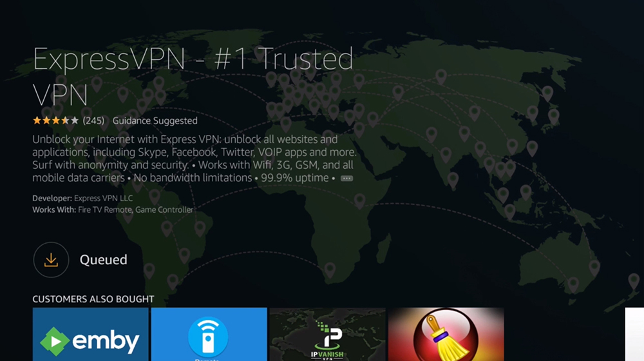The image size is (644, 361).
Task: Click the ExpressVPN - #1 Trusted VPN title
Action: coord(193,77)
